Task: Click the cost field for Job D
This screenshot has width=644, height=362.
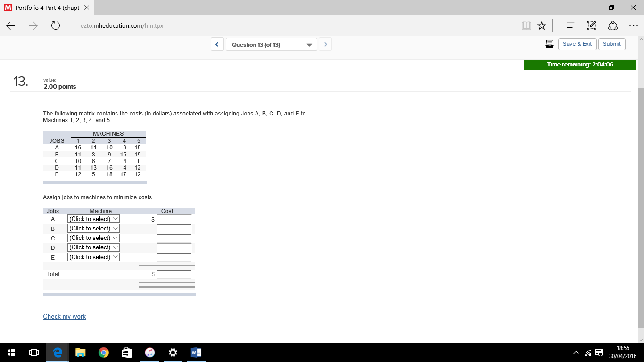Action: 174,247
